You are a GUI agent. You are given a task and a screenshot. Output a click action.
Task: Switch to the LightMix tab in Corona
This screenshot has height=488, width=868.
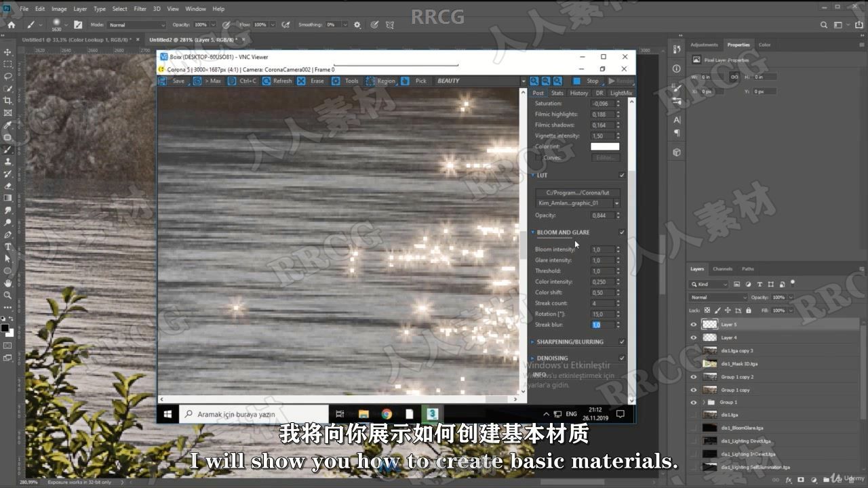[x=620, y=93]
